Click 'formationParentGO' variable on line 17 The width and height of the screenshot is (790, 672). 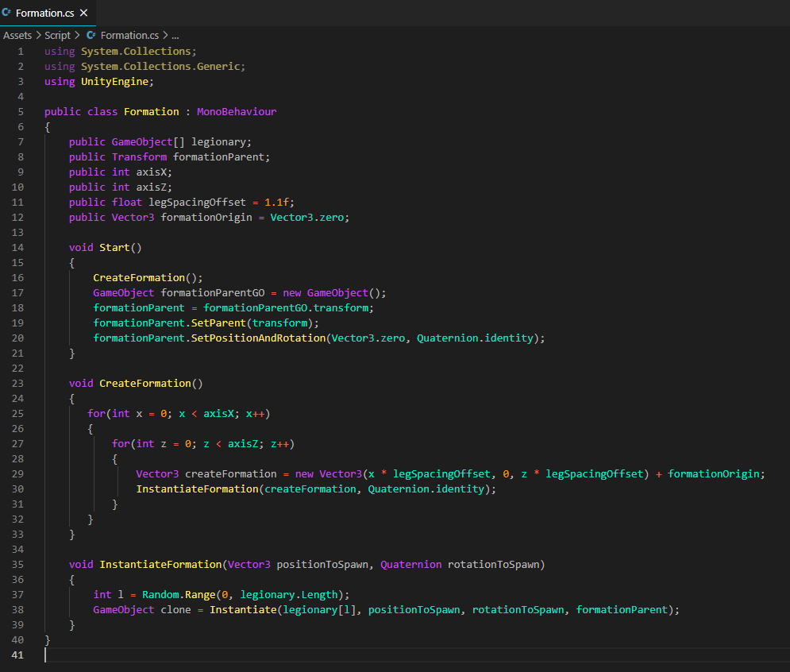point(212,293)
